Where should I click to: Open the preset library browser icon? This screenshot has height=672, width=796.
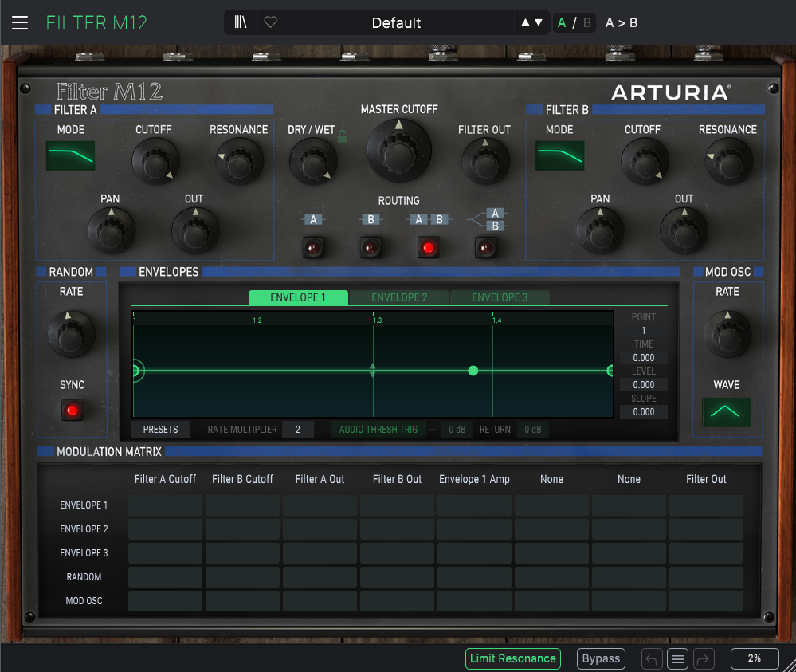pos(240,22)
